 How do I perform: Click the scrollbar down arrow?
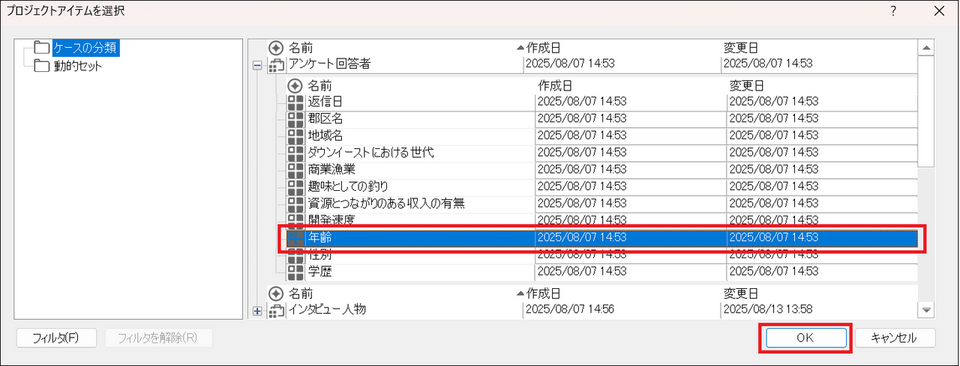926,311
